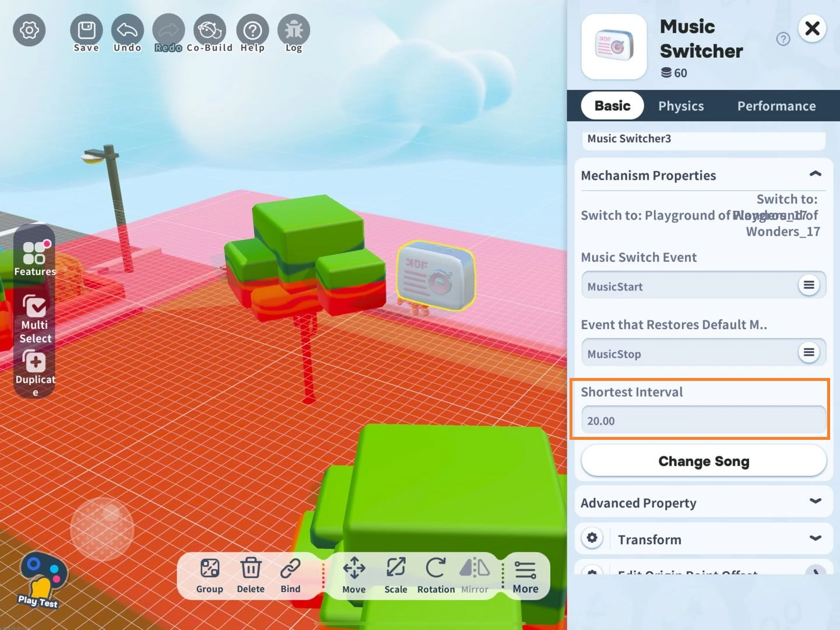The width and height of the screenshot is (840, 630).
Task: Click the Event that Restores Default label
Action: tap(674, 325)
